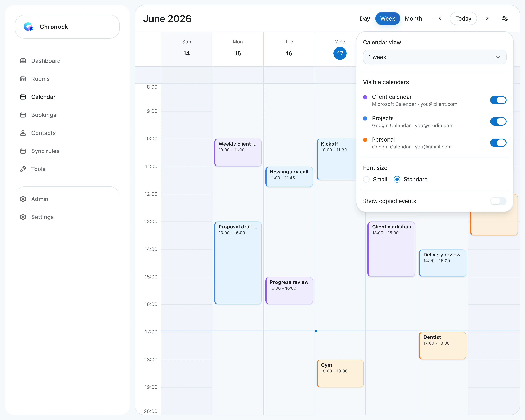Open New inquiry call event
Viewport: 525px width, 420px height.
coord(289,177)
